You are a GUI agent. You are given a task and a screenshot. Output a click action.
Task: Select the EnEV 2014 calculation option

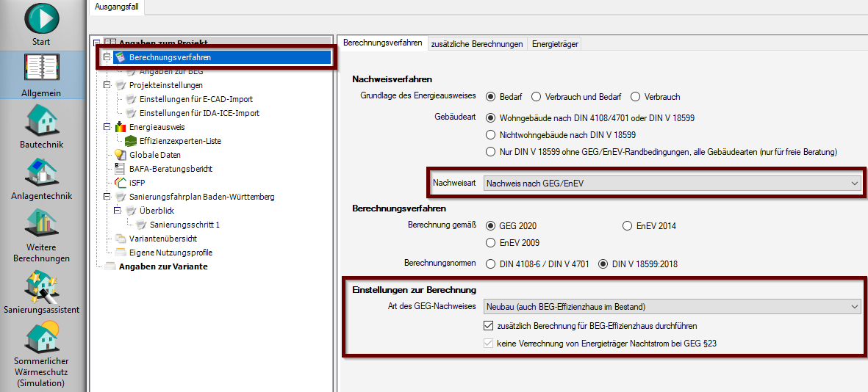627,226
